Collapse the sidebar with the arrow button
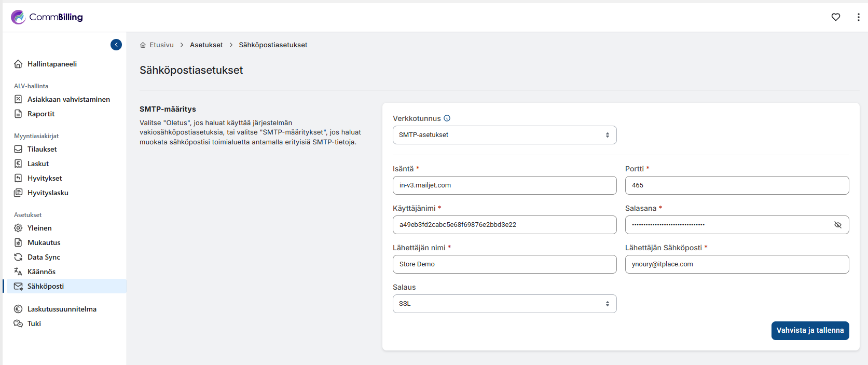Viewport: 868px width, 365px height. 116,45
